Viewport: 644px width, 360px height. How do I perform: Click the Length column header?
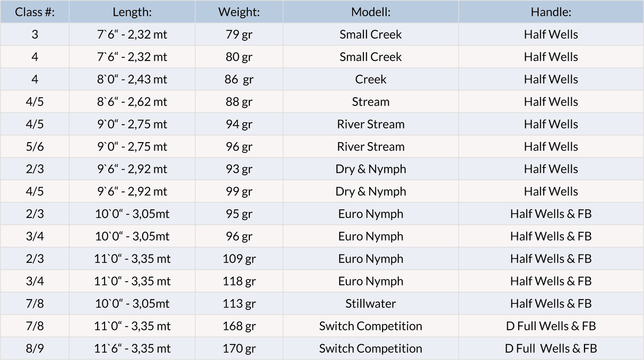coord(132,12)
